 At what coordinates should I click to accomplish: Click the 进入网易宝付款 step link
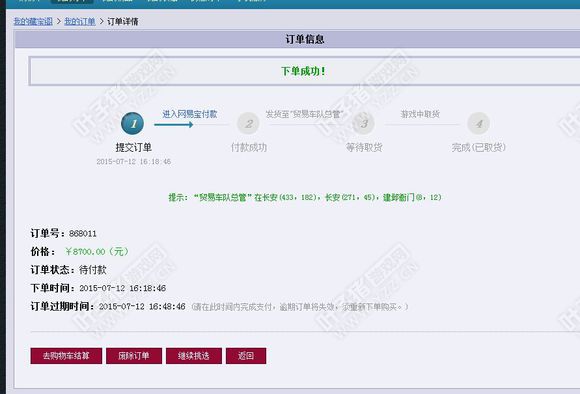[190, 114]
